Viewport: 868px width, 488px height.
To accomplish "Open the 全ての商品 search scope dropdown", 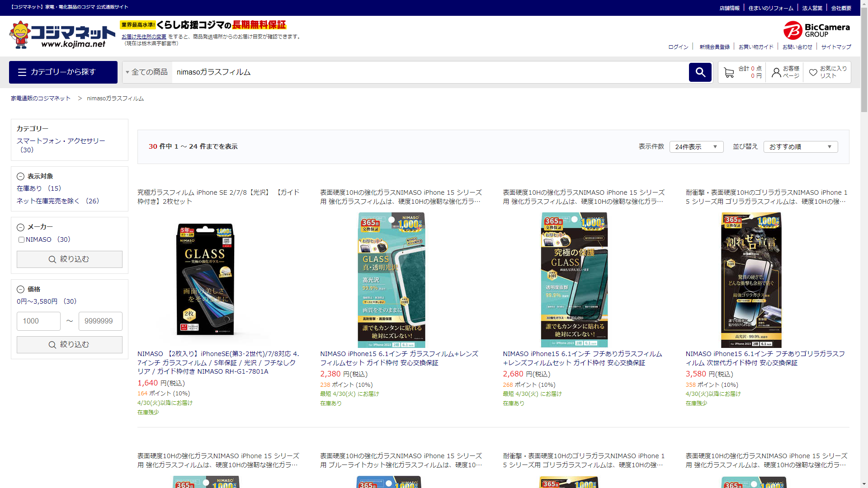I will coord(147,72).
